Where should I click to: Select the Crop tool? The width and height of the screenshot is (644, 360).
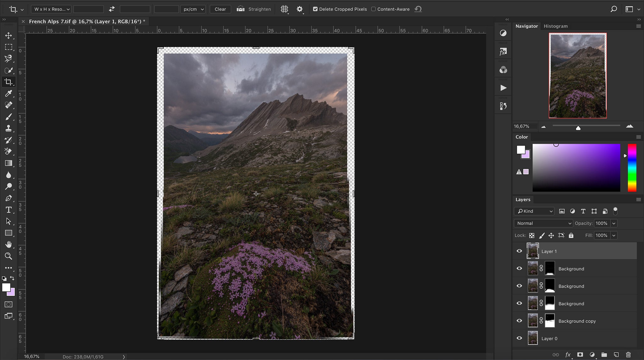(x=9, y=82)
